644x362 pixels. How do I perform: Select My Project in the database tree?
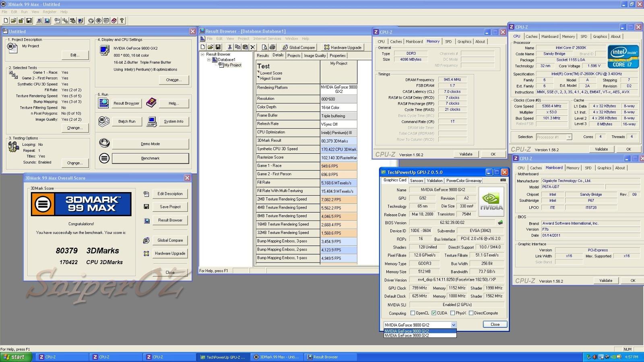233,65
